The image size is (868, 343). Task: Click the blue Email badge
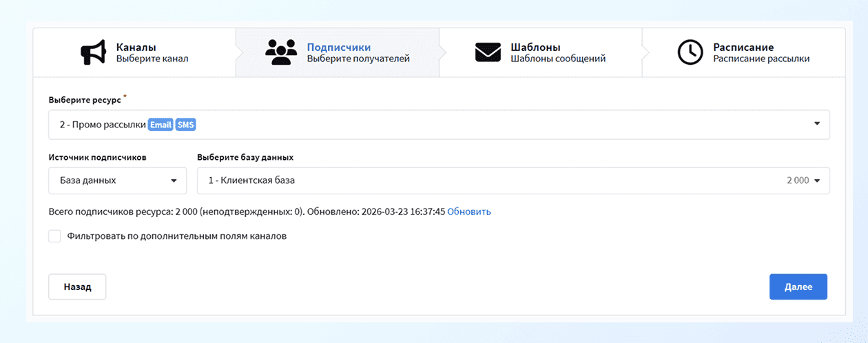pos(161,125)
